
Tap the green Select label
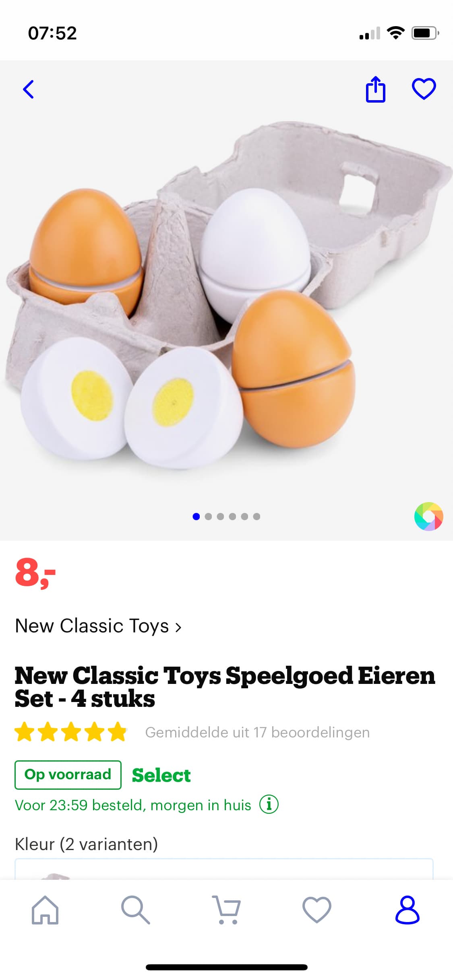pyautogui.click(x=161, y=776)
